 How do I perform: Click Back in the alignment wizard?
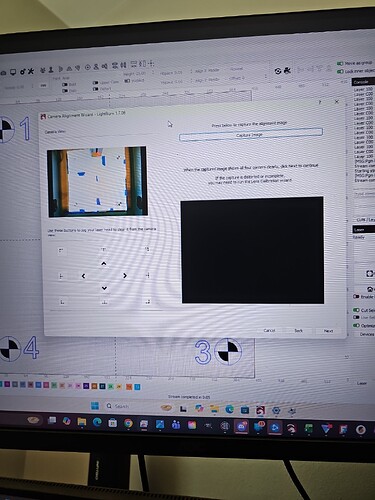[299, 331]
